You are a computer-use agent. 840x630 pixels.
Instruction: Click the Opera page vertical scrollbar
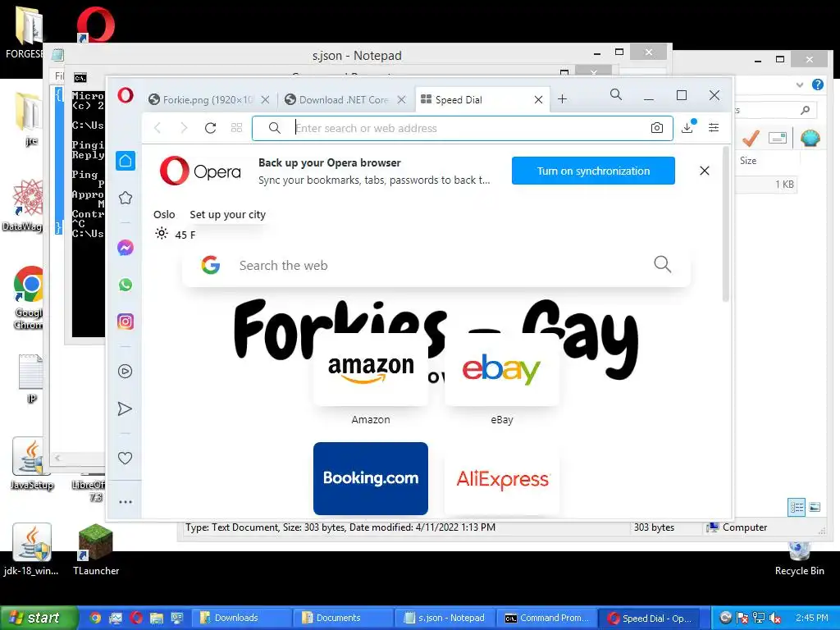pyautogui.click(x=726, y=224)
